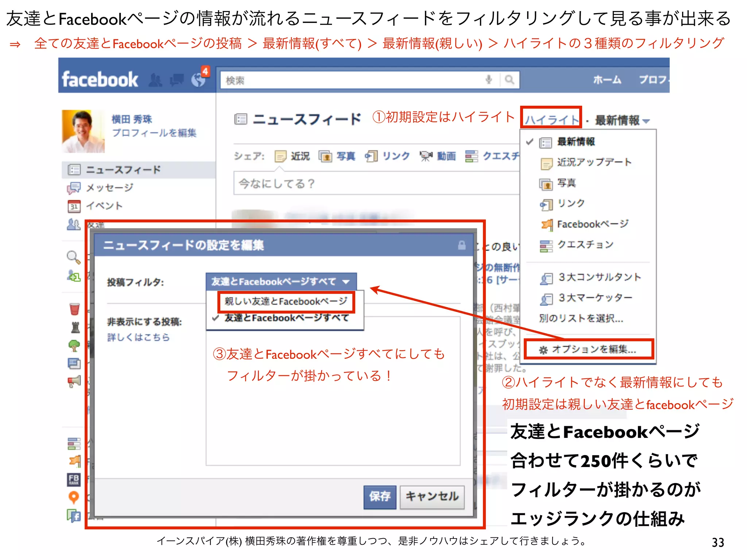747x560 pixels.
Task: Click the facebook logo
Action: tap(100, 79)
